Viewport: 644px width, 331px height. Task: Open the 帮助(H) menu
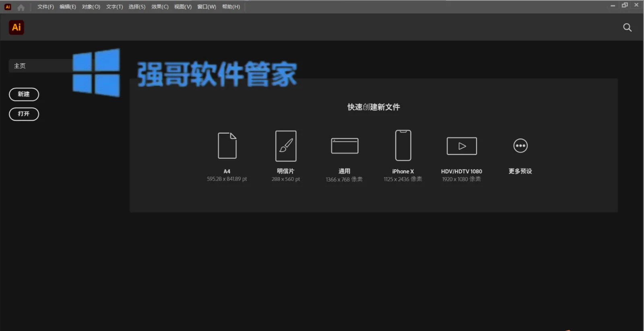[231, 7]
